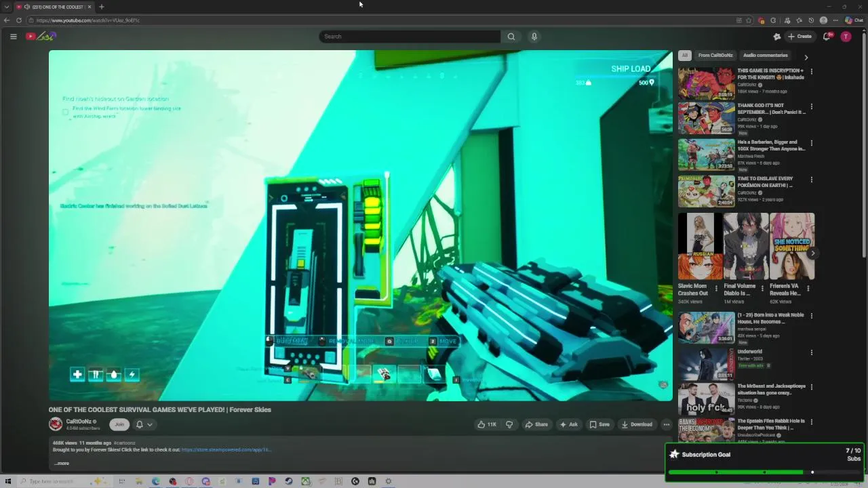Open options for Underworld movie
868x488 pixels.
(x=812, y=352)
